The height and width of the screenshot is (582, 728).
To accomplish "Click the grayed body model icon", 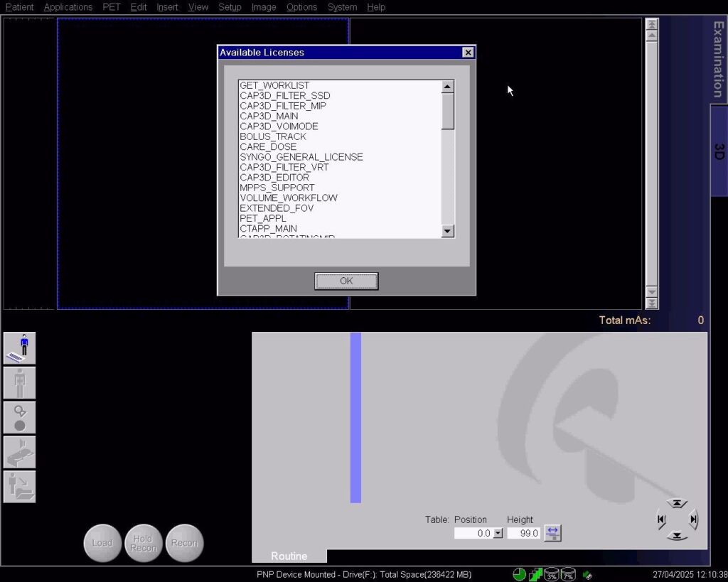I will 19,383.
